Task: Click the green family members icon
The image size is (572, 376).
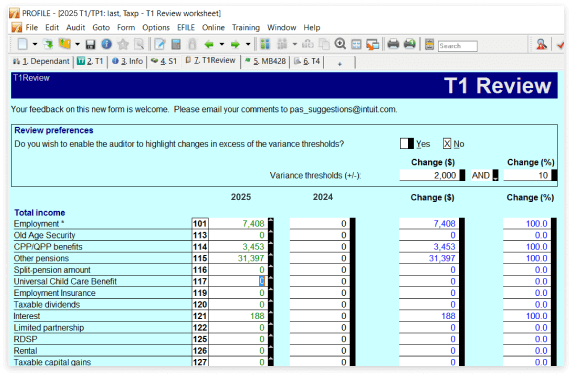Action: 265,44
